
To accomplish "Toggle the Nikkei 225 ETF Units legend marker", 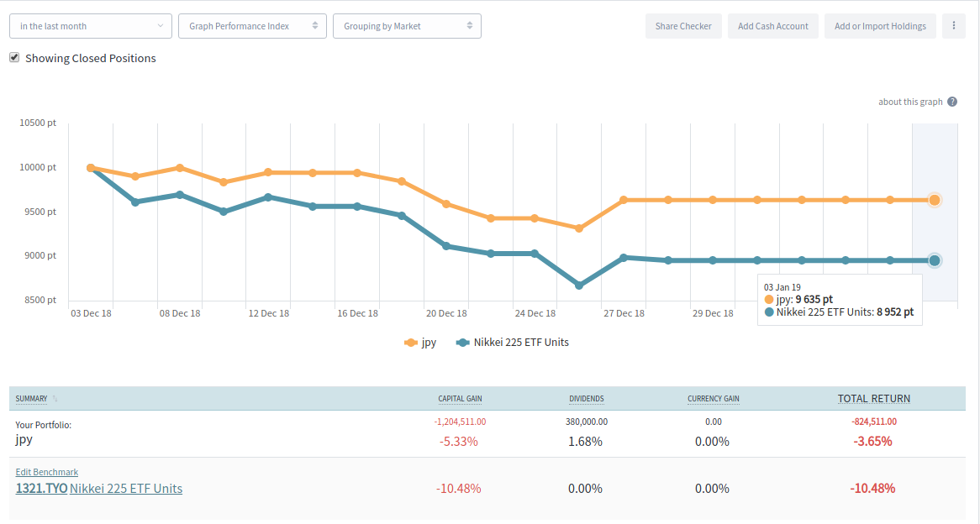I will 462,342.
